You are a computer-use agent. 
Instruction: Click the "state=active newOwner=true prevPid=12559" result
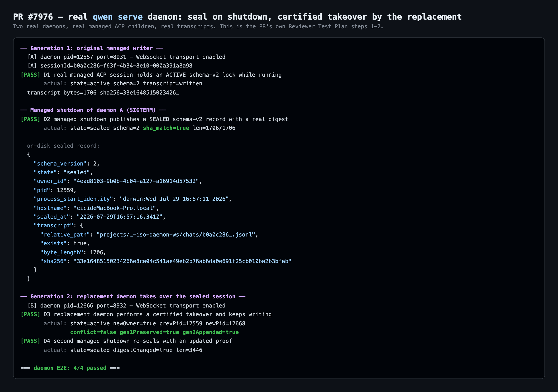[x=158, y=324]
